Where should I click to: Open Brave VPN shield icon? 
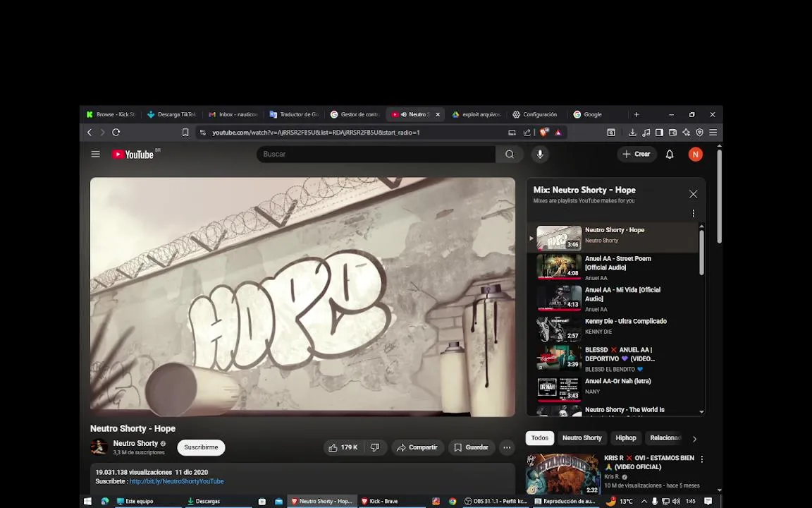700,133
